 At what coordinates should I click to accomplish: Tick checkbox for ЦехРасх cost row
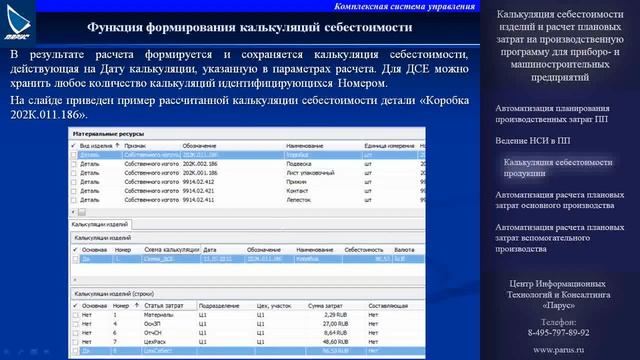(76, 342)
